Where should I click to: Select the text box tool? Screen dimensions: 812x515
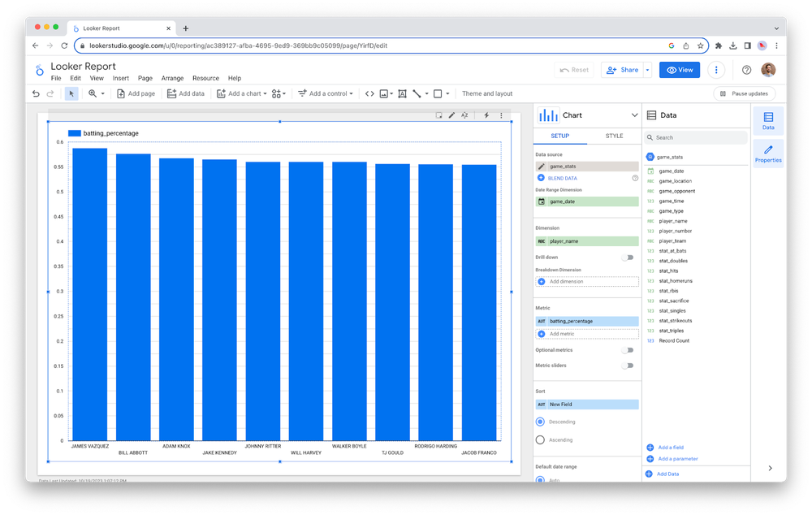pyautogui.click(x=401, y=93)
